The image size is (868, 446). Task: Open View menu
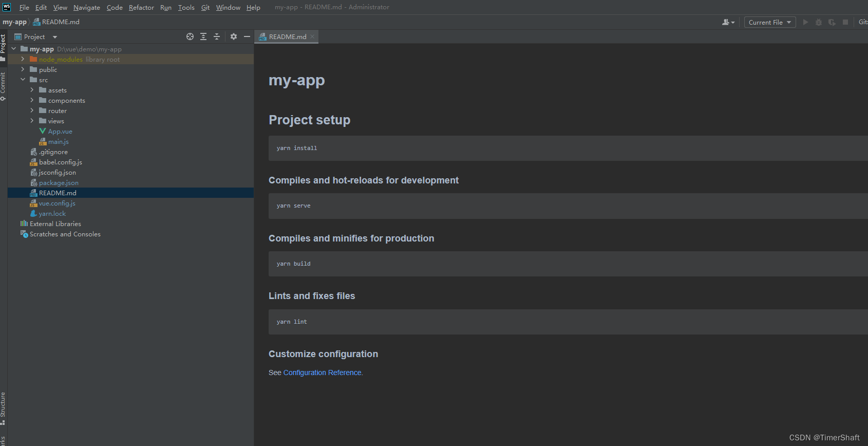(x=60, y=7)
